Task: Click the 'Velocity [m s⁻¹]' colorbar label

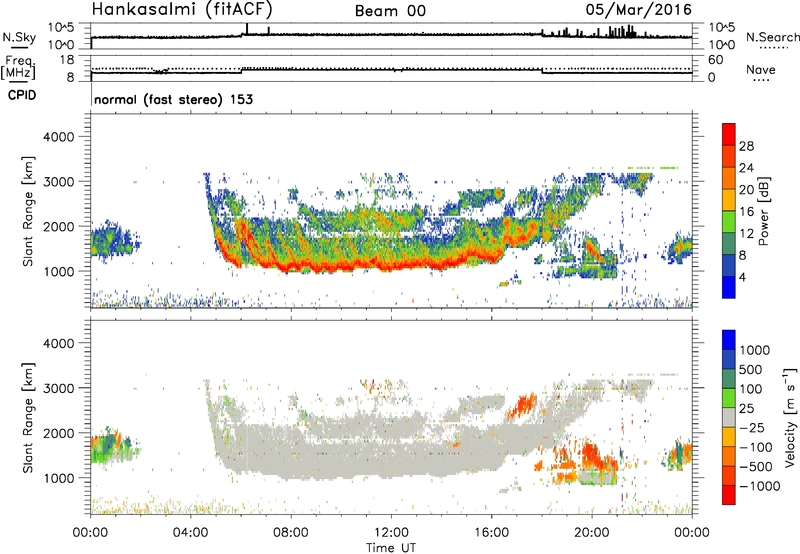Action: click(790, 417)
